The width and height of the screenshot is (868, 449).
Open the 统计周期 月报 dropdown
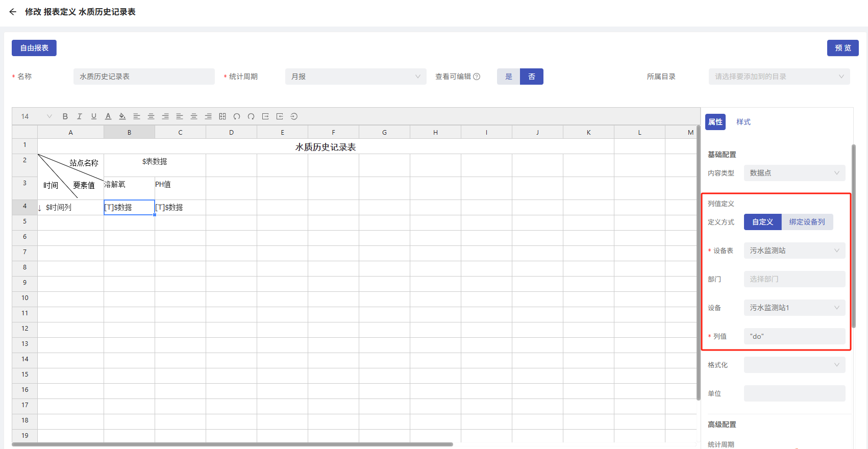pyautogui.click(x=356, y=77)
